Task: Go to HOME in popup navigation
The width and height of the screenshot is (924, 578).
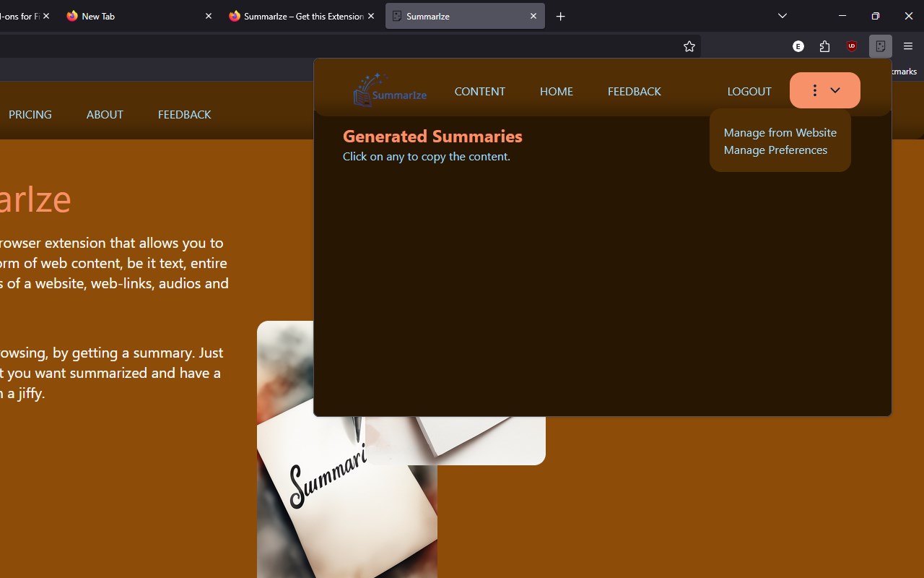Action: tap(557, 91)
